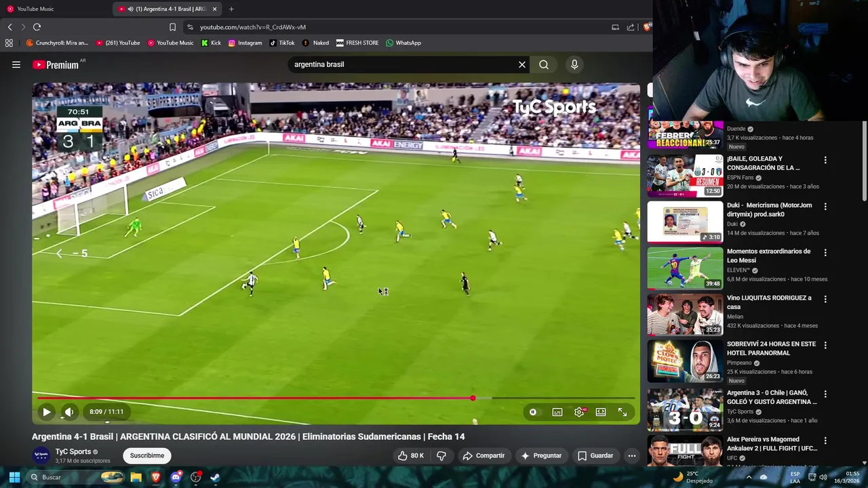Like the video (80 K)
The width and height of the screenshot is (868, 488).
click(411, 455)
